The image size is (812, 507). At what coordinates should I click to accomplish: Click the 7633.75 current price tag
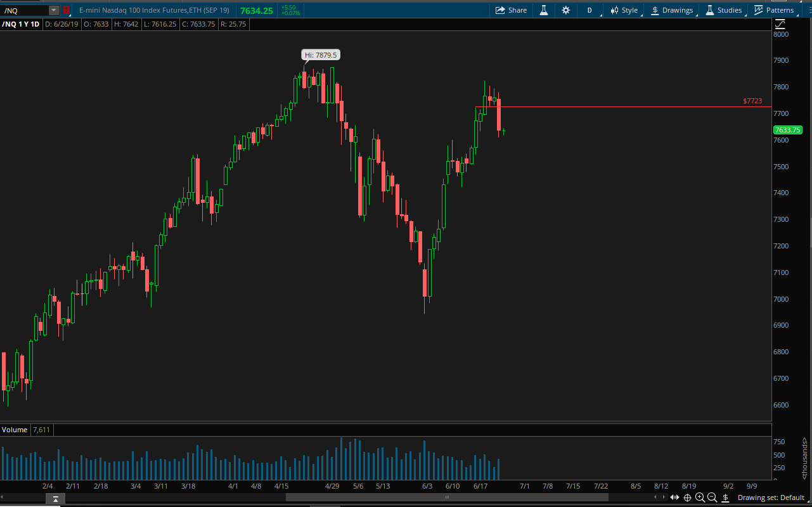[x=788, y=130]
